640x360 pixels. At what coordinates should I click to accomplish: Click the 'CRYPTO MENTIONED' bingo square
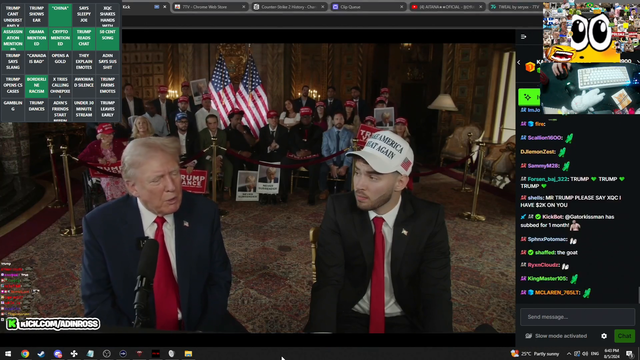click(60, 39)
